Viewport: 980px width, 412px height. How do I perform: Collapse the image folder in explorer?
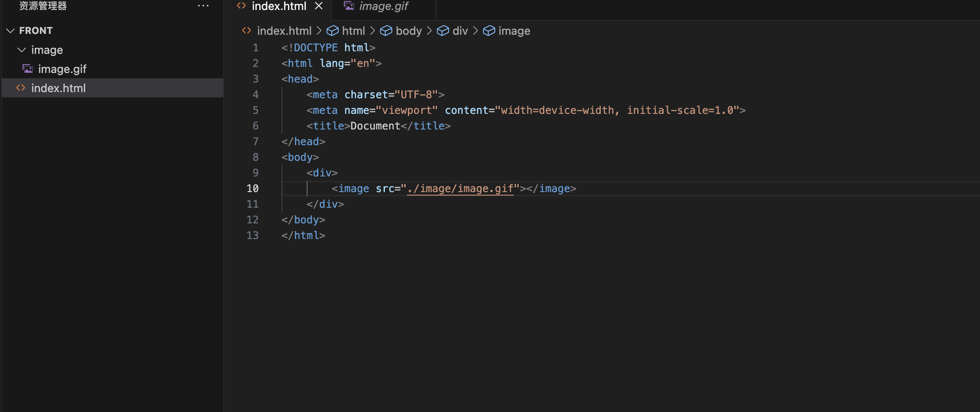click(x=22, y=50)
